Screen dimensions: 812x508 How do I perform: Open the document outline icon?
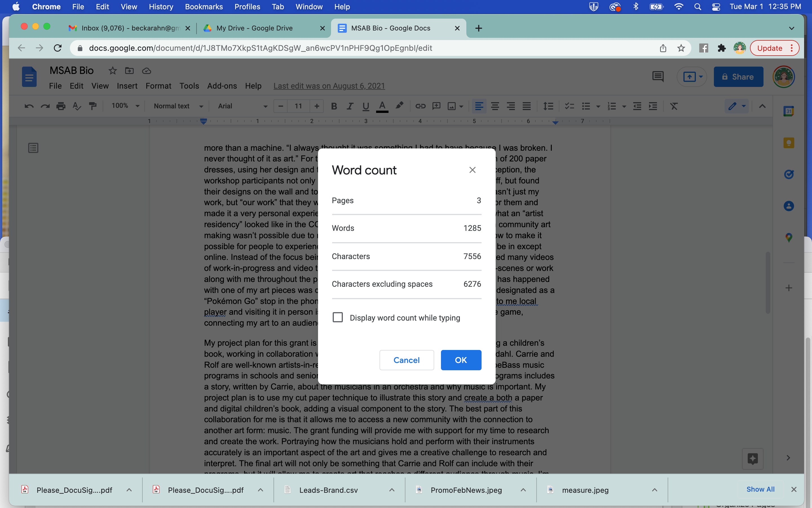[x=33, y=148]
